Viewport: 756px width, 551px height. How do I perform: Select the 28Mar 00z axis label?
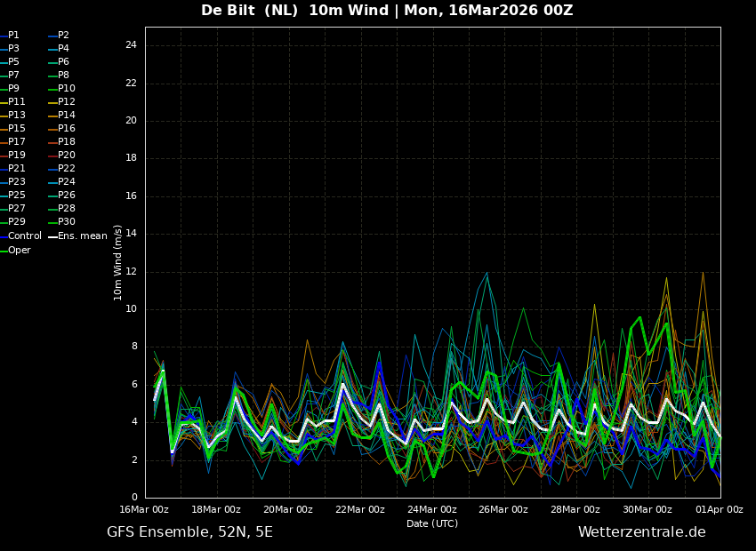tap(575, 510)
